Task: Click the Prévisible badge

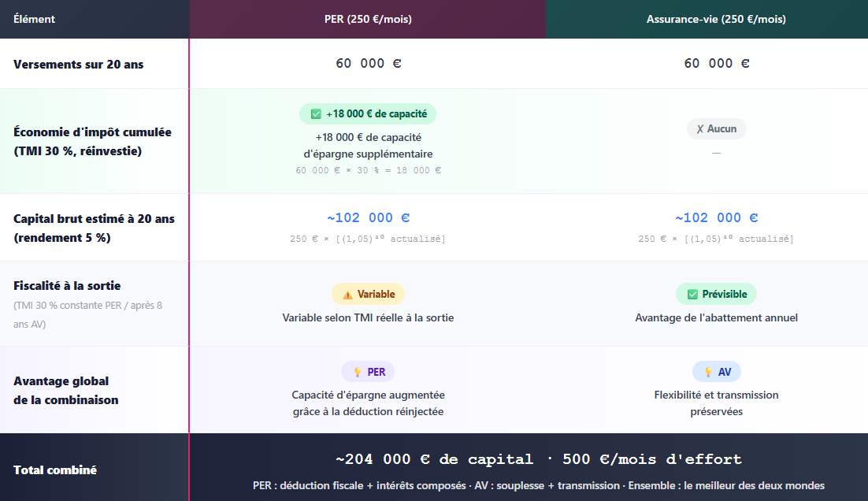Action: [x=716, y=294]
